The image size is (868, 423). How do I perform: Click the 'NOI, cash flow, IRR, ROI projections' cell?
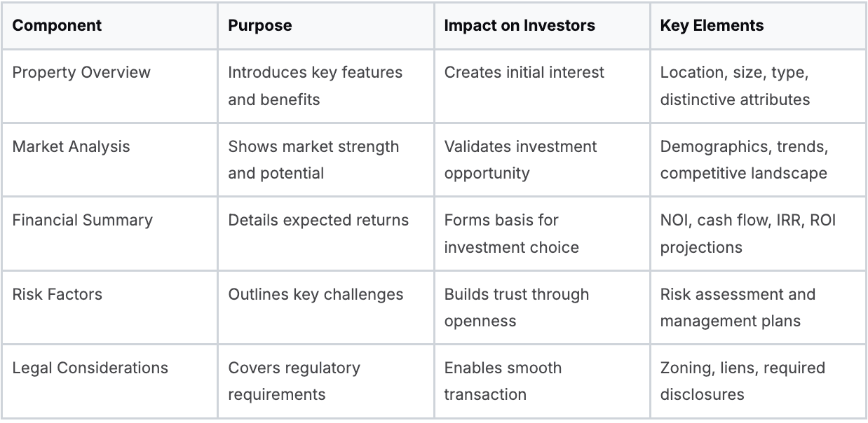[748, 233]
